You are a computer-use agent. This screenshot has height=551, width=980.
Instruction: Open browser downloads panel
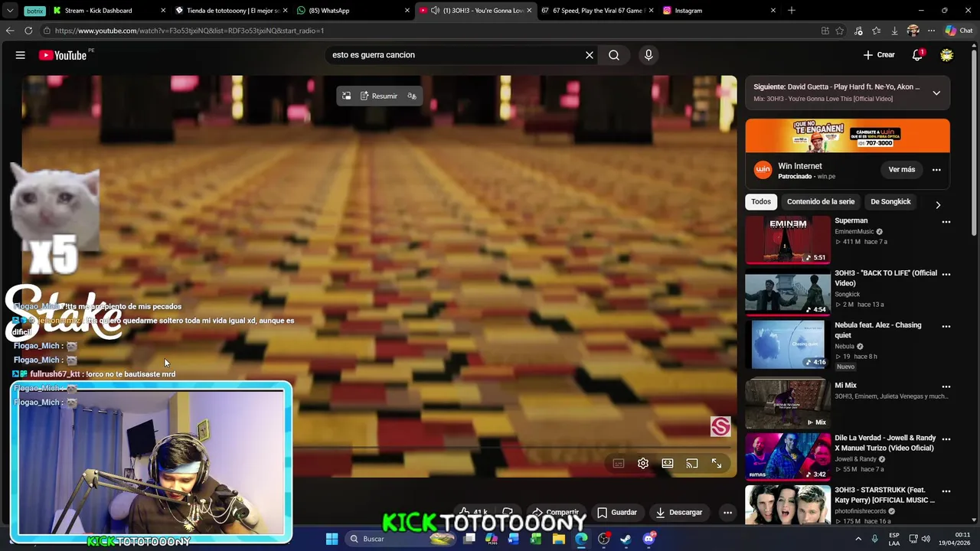coord(894,31)
